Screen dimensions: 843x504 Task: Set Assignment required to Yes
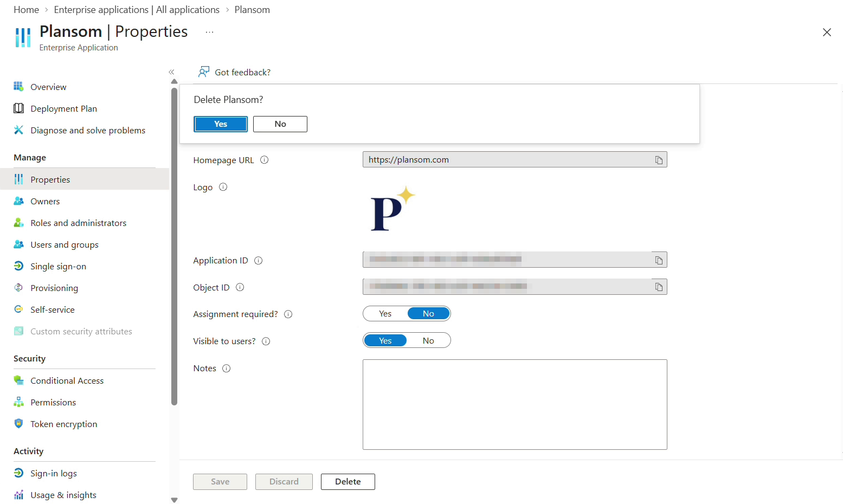point(385,314)
